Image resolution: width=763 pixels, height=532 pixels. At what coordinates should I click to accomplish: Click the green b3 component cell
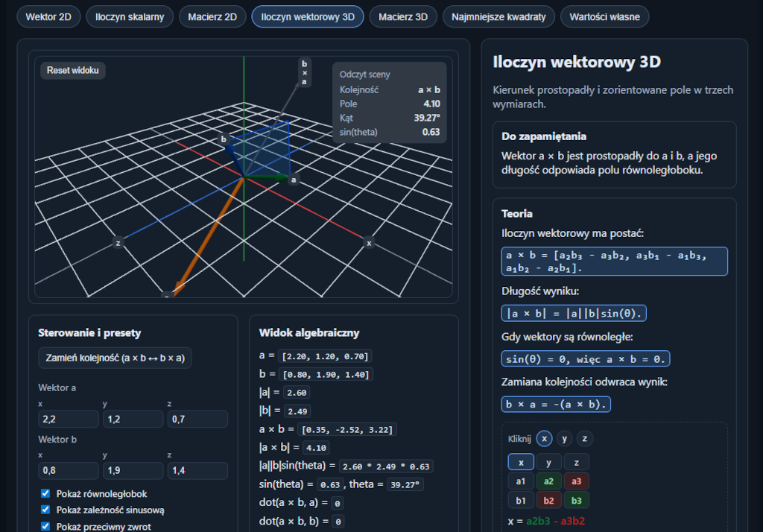577,501
